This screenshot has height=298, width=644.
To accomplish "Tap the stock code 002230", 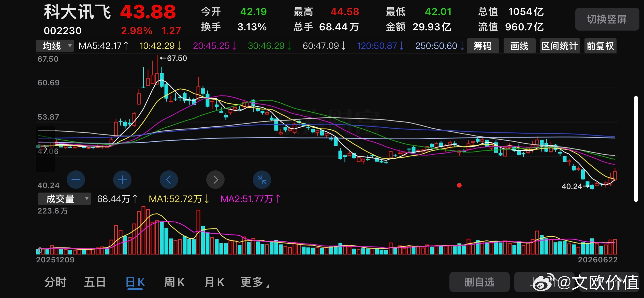I will point(63,31).
